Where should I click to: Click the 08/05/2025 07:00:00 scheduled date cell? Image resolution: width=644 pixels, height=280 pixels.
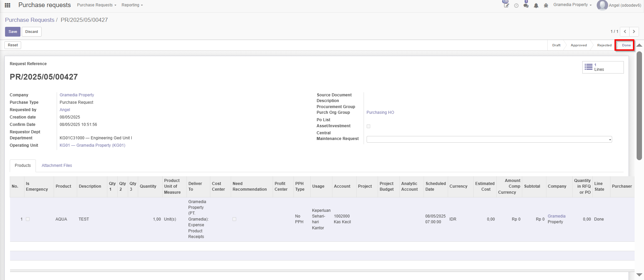[435, 219]
